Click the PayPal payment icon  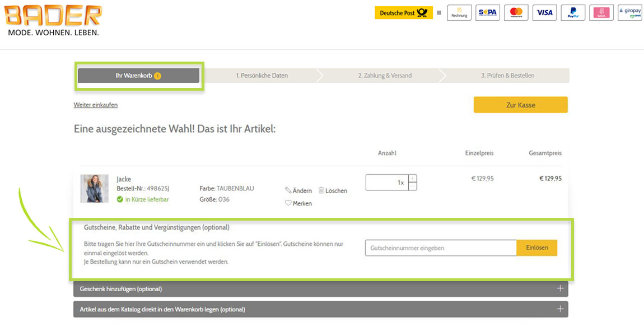coord(573,13)
